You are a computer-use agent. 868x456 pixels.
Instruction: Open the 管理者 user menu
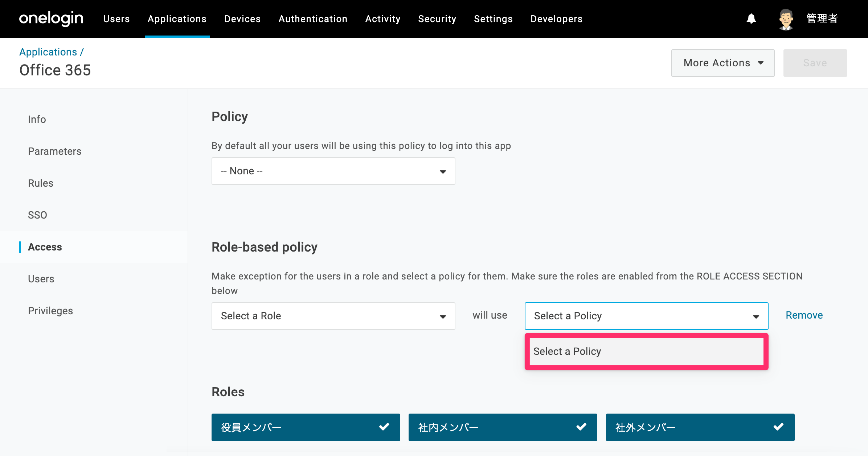(x=822, y=18)
